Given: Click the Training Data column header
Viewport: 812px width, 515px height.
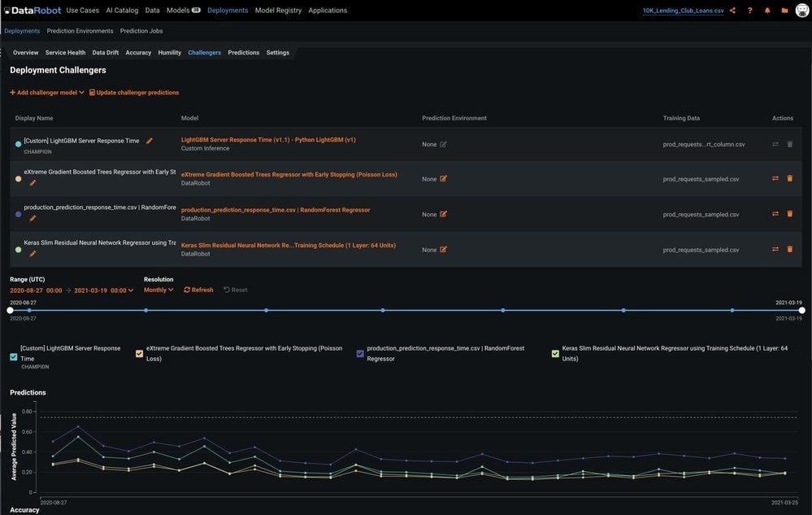Looking at the screenshot, I should pyautogui.click(x=681, y=118).
